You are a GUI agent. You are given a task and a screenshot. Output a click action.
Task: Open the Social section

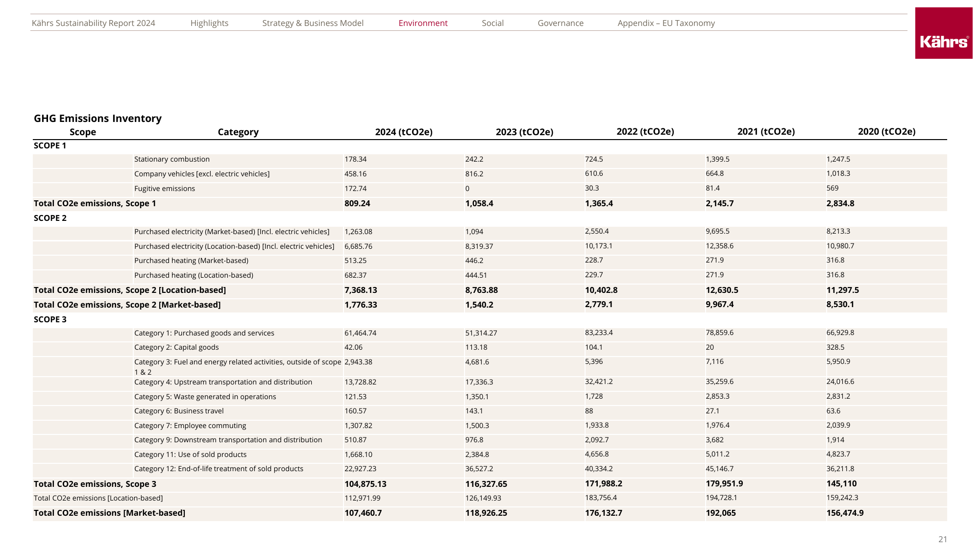point(492,23)
